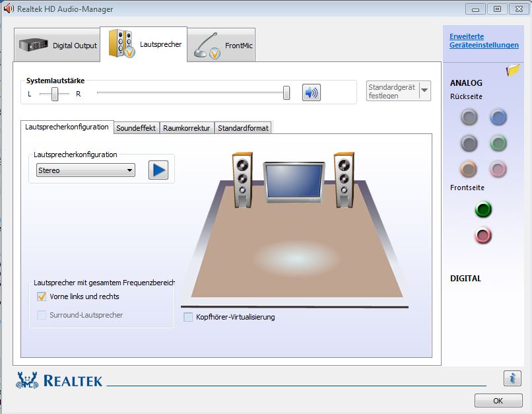Open the Lautsprecherkonfiguration sub-tab
The height and width of the screenshot is (414, 532).
click(x=67, y=127)
